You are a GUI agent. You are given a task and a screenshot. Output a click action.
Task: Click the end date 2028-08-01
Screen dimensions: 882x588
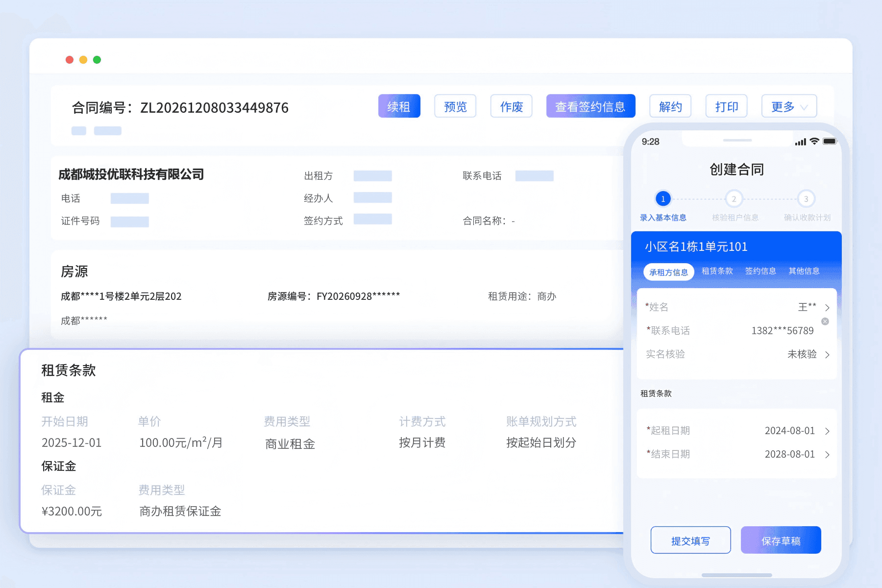[x=789, y=454]
